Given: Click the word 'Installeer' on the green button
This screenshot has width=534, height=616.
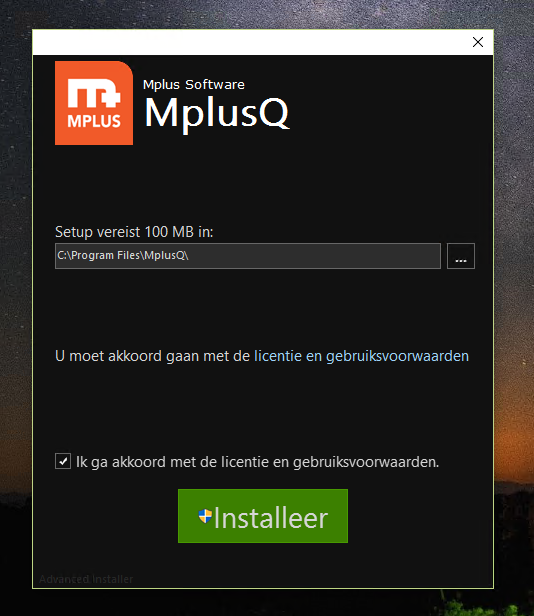Looking at the screenshot, I should point(271,518).
